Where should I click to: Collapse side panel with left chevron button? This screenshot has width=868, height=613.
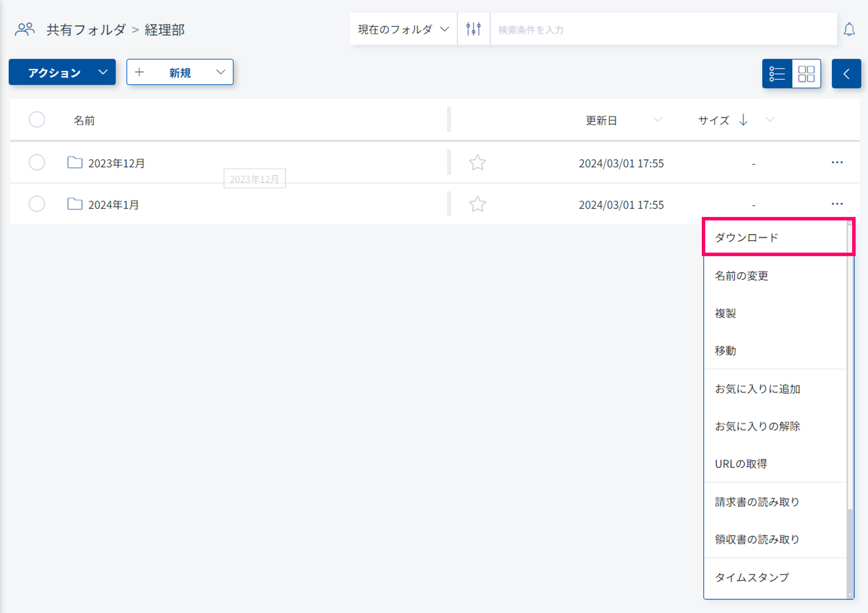tap(846, 74)
